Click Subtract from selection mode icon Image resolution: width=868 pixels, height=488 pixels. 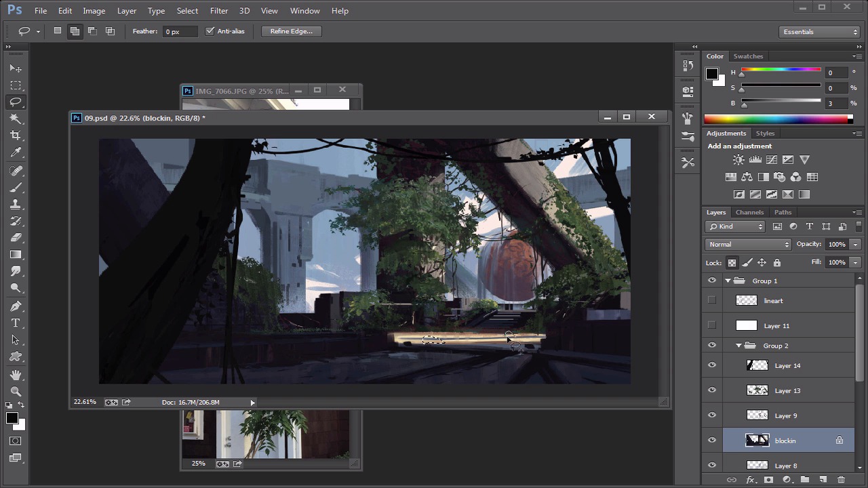pyautogui.click(x=92, y=31)
